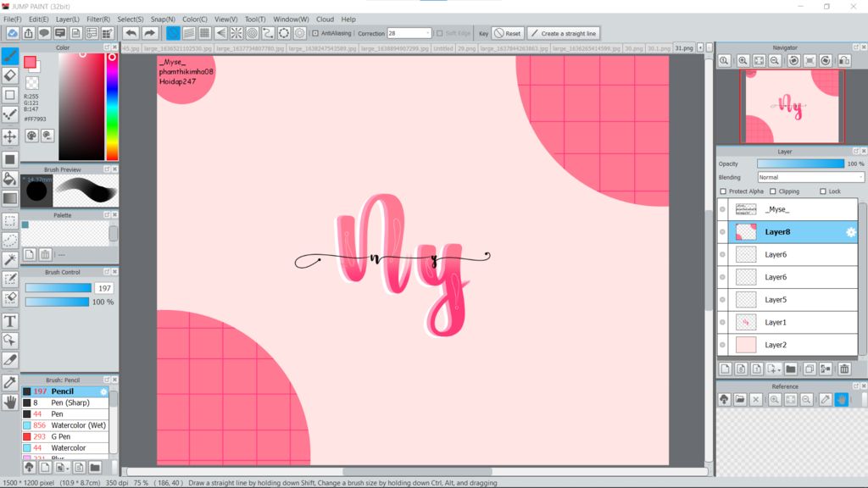The image size is (868, 488).
Task: Select the Brush tool in left toolbar
Action: point(10,56)
